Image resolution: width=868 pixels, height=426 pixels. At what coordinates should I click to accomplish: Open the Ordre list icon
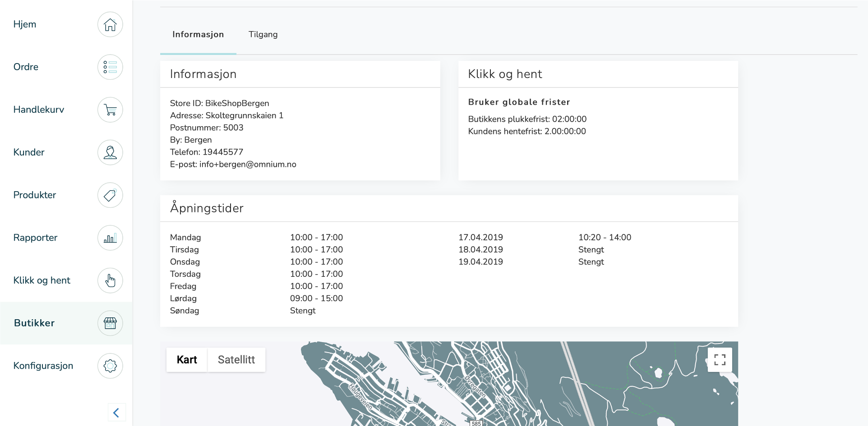pos(110,67)
